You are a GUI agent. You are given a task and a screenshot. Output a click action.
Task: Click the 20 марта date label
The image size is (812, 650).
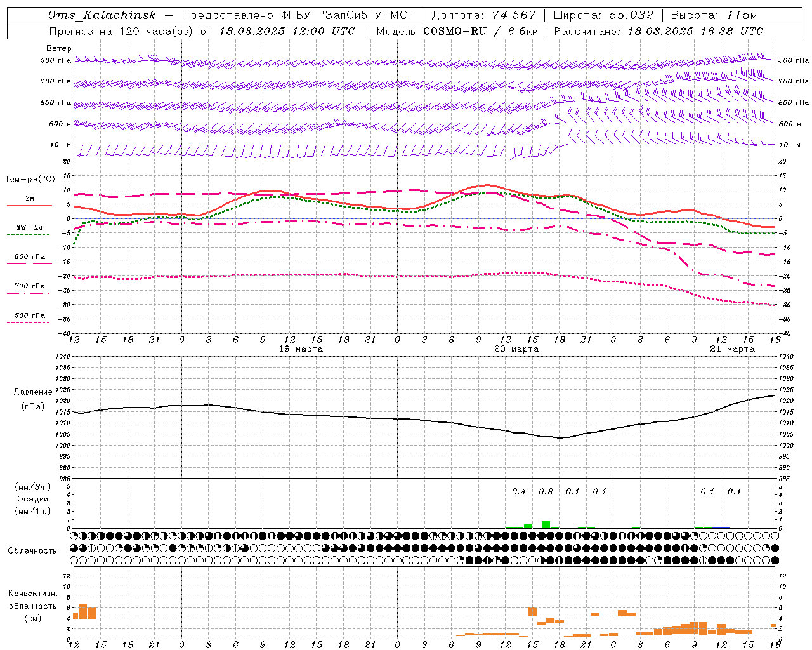click(x=516, y=349)
